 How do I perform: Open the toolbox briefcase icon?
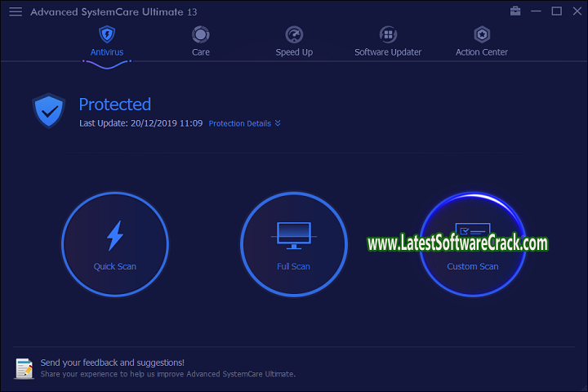[x=515, y=11]
